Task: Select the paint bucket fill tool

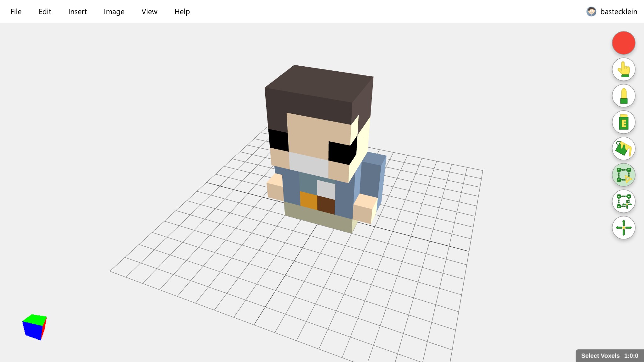Action: click(624, 149)
